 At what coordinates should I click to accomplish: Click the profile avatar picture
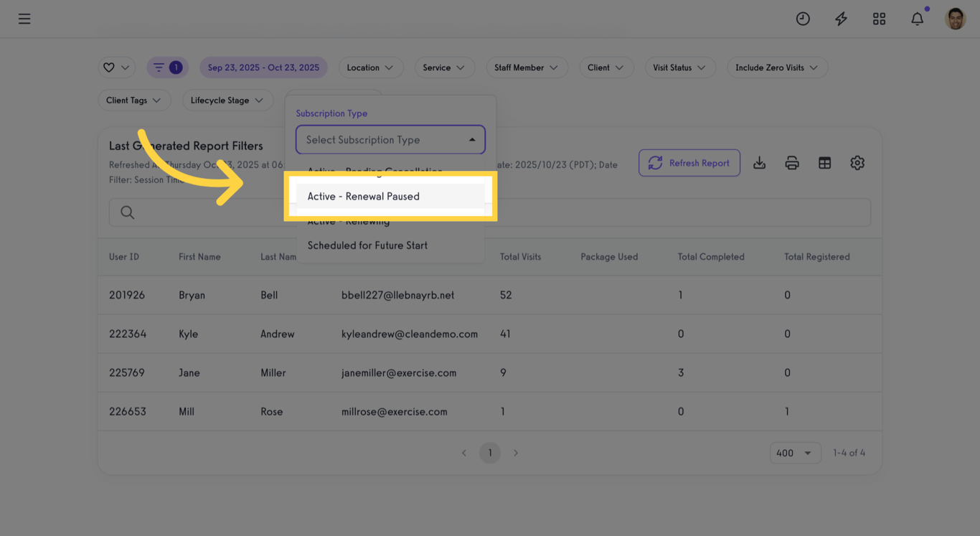(x=956, y=19)
